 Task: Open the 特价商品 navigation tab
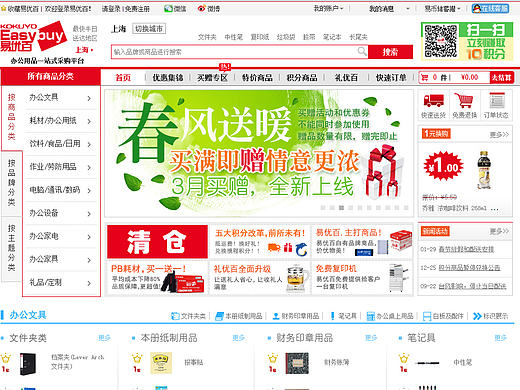pos(257,78)
